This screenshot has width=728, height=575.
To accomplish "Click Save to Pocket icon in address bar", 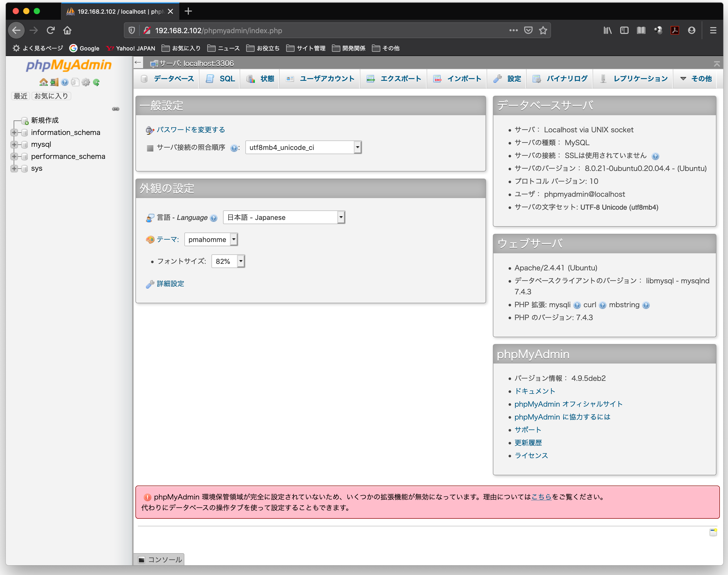I will [x=528, y=30].
